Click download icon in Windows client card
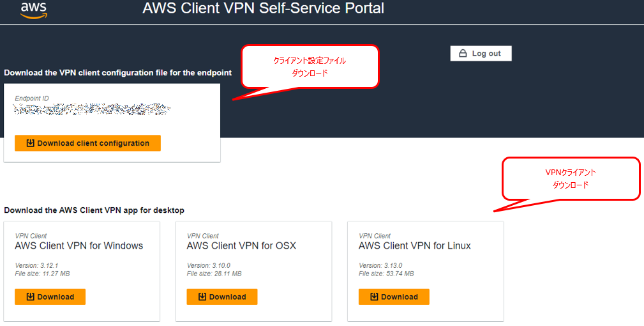This screenshot has width=644, height=326. click(31, 297)
